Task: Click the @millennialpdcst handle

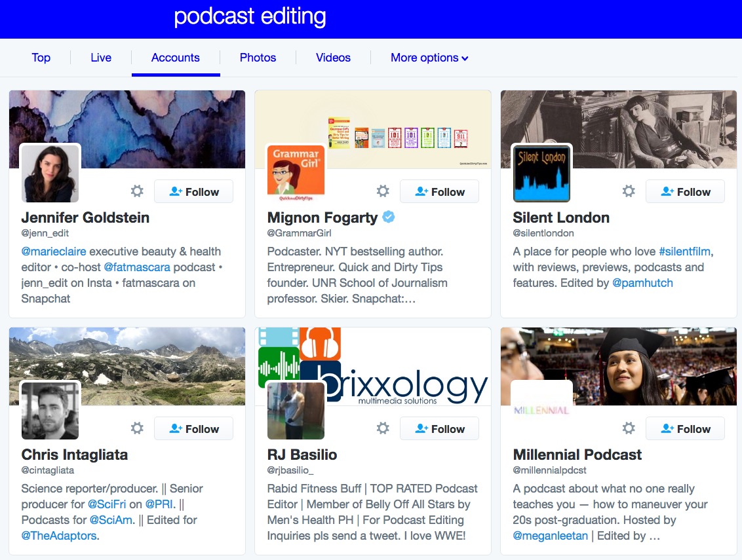Action: click(549, 470)
